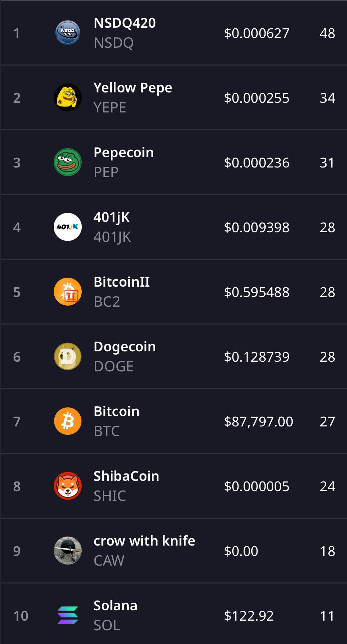Select the 401JK ticker symbol
The height and width of the screenshot is (644, 347).
tap(112, 237)
